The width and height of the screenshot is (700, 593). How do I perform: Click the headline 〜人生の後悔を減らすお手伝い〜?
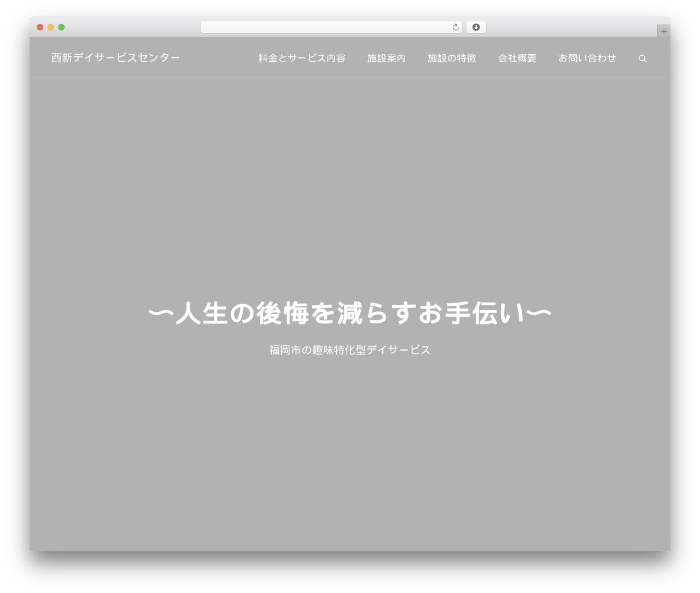[x=350, y=314]
